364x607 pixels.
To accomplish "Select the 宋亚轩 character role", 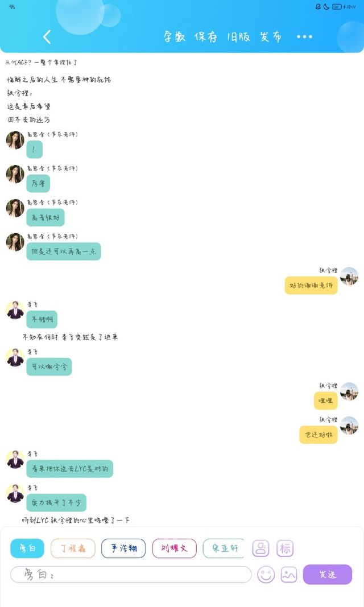I will (x=224, y=548).
